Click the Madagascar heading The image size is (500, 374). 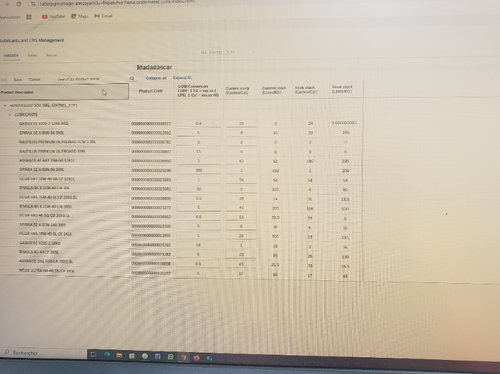click(154, 67)
